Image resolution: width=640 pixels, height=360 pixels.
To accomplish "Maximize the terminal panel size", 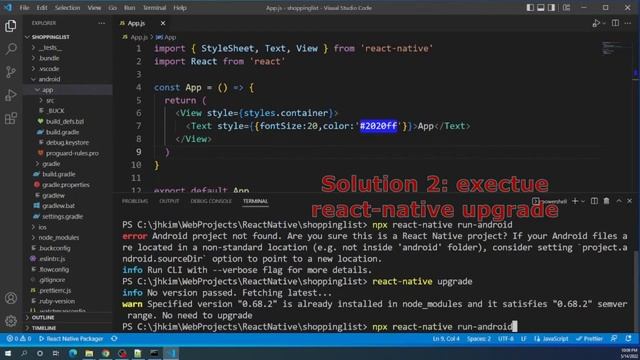I will (619, 201).
